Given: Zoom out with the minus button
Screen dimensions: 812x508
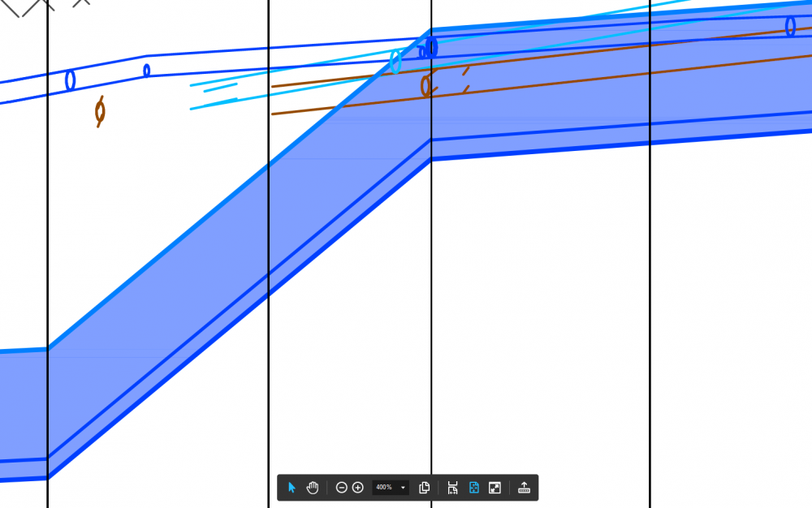Looking at the screenshot, I should point(341,488).
